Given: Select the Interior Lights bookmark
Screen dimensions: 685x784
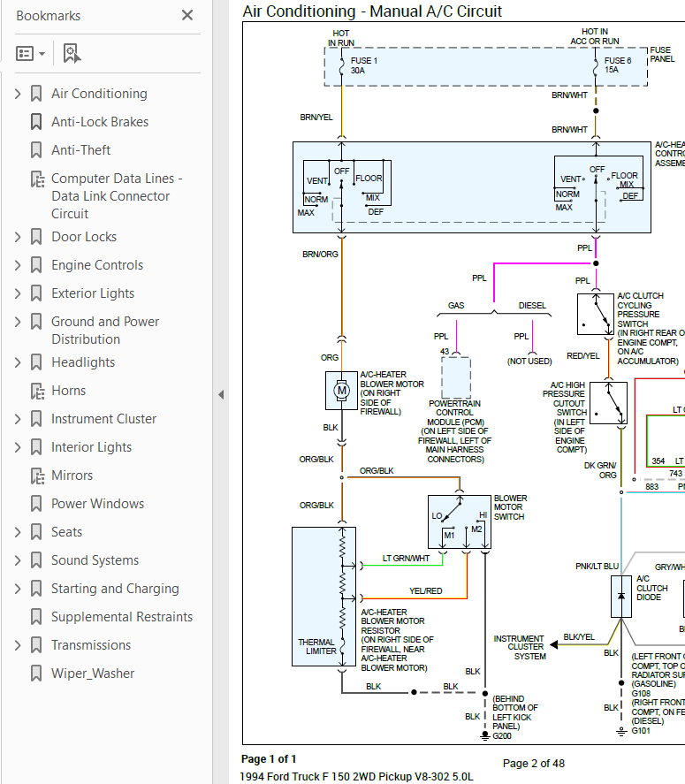Looking at the screenshot, I should [x=92, y=447].
